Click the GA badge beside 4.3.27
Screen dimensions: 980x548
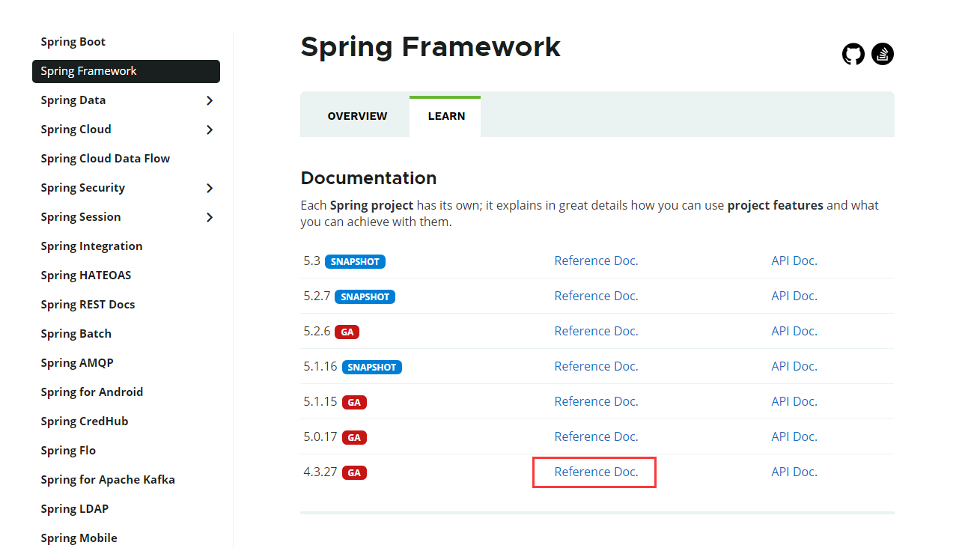[354, 473]
